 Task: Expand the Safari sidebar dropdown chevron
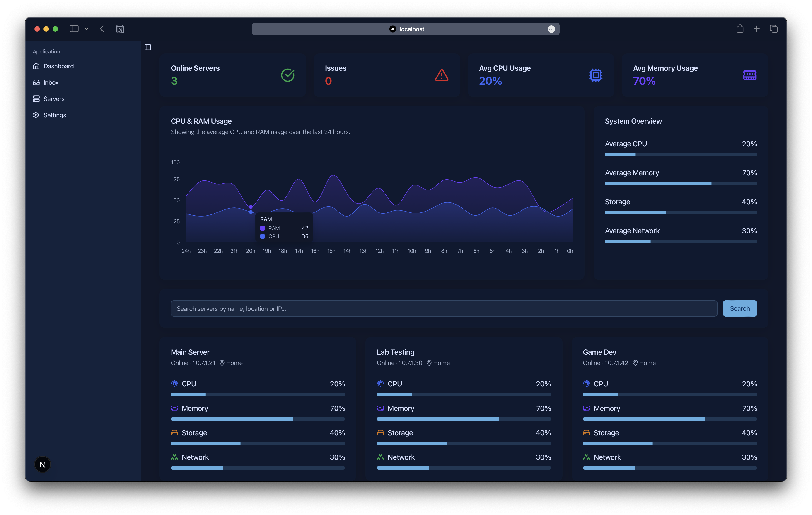pos(86,29)
